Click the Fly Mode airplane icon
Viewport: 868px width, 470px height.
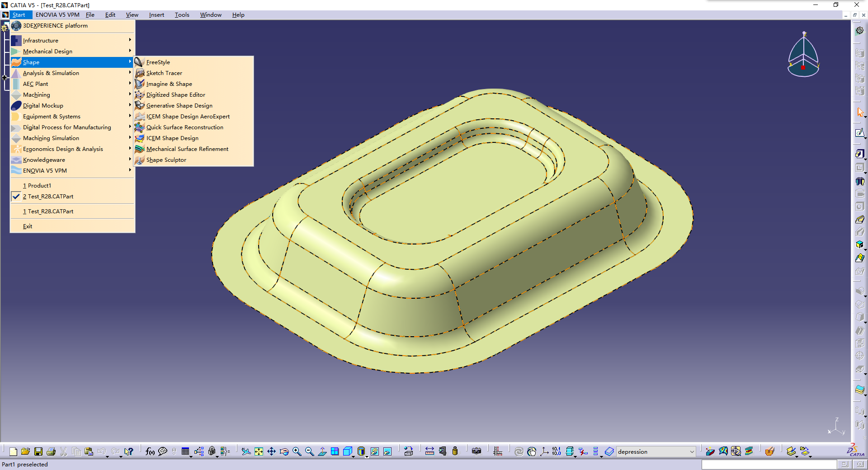[x=246, y=451]
